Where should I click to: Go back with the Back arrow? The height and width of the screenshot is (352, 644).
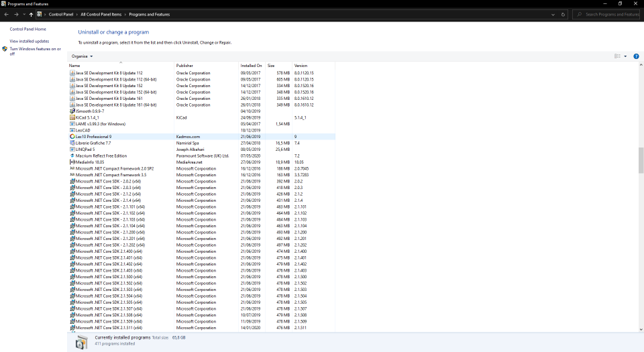pos(6,14)
